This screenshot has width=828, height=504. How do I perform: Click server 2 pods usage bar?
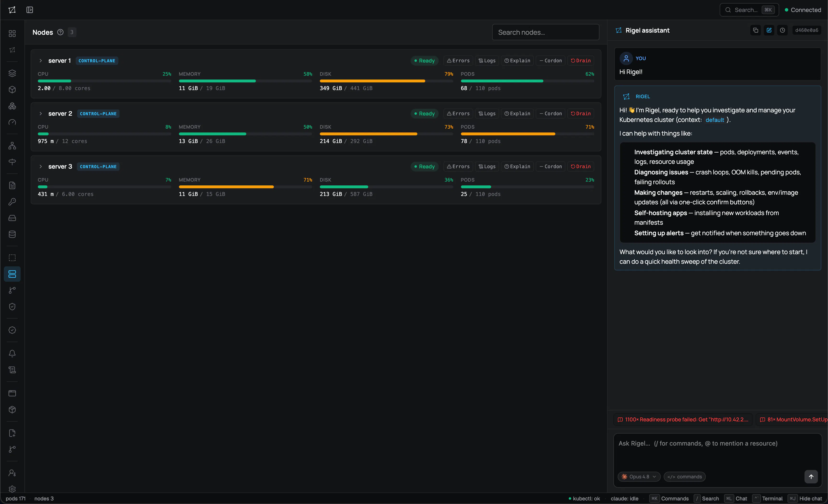click(527, 134)
